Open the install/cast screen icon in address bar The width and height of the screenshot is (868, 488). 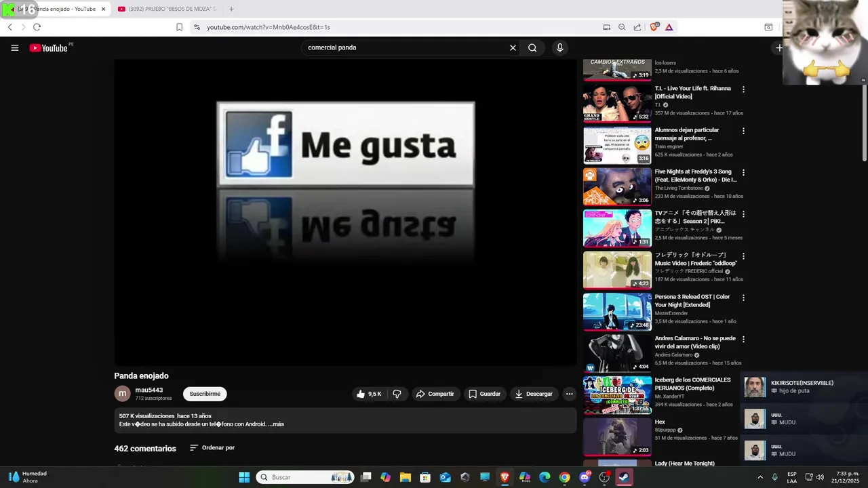click(606, 27)
